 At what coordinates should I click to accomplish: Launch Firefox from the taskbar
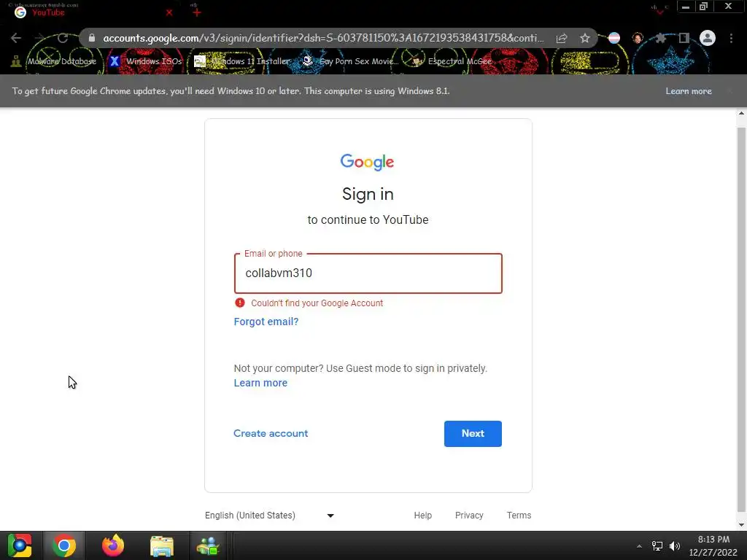click(113, 545)
